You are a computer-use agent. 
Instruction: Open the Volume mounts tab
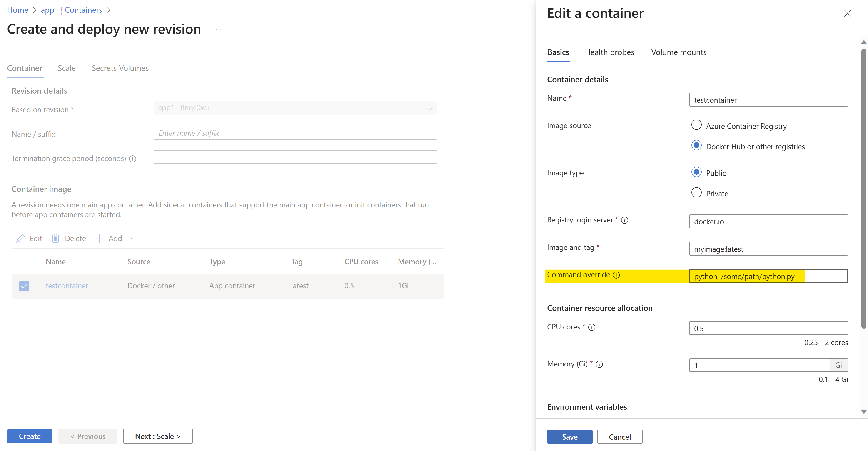(679, 52)
